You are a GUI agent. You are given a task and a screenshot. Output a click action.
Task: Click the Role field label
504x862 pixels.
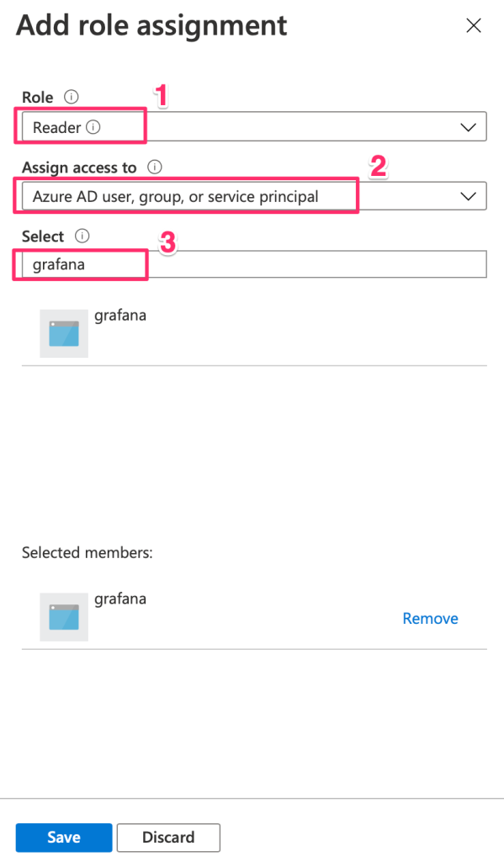[37, 98]
